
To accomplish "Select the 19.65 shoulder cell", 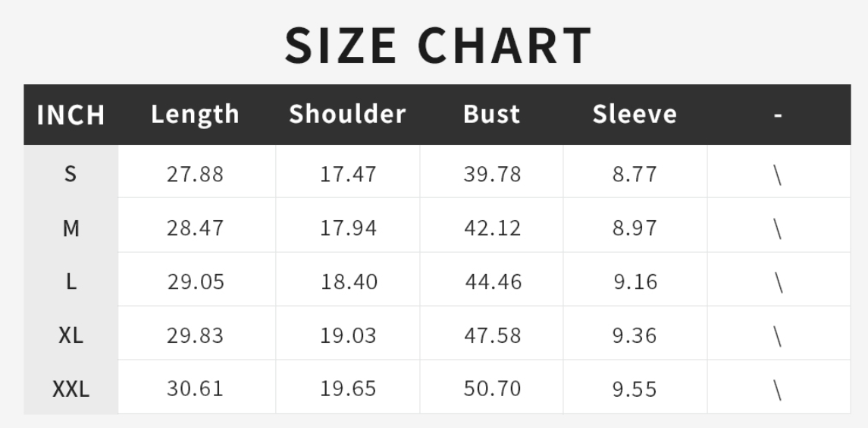I will pos(348,389).
